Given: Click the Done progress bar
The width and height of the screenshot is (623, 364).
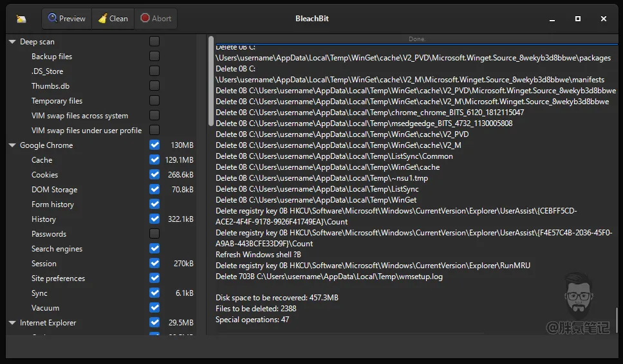Looking at the screenshot, I should (416, 39).
